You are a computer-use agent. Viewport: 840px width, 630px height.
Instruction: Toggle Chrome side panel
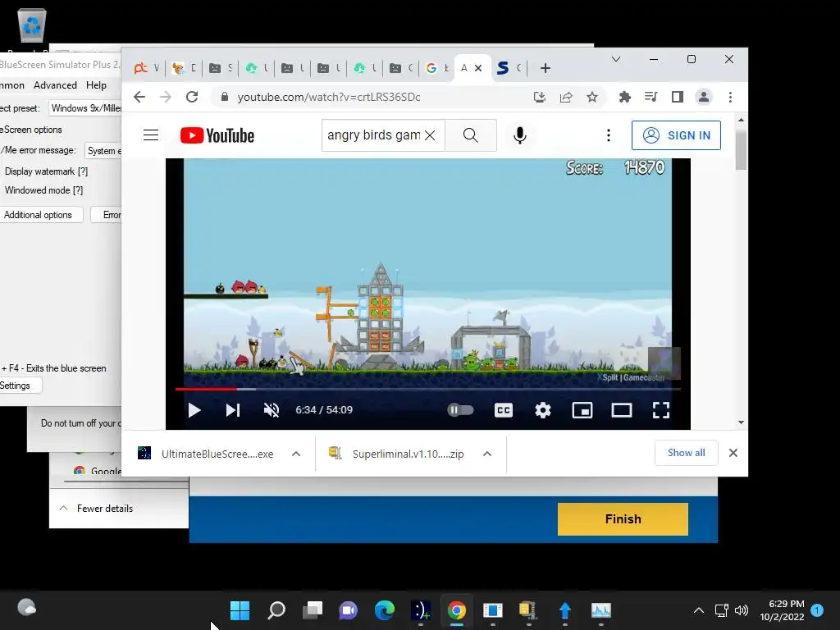(677, 97)
